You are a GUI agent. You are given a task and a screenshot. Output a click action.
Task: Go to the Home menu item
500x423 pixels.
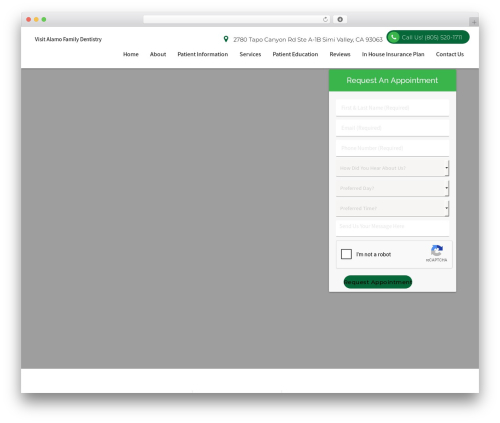(x=131, y=54)
